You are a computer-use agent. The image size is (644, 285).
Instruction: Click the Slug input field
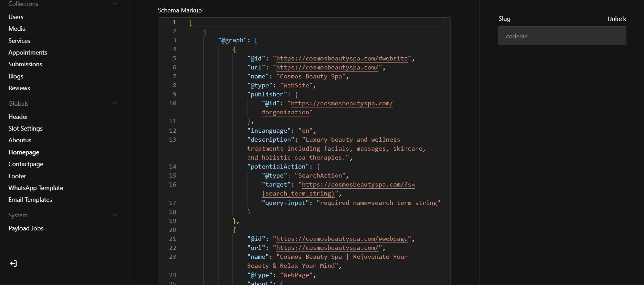562,36
